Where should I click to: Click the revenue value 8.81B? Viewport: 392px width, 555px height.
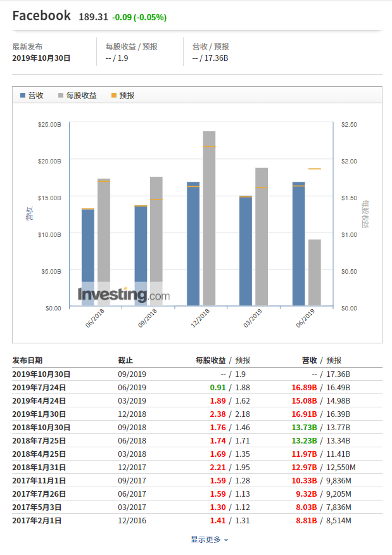click(x=307, y=521)
